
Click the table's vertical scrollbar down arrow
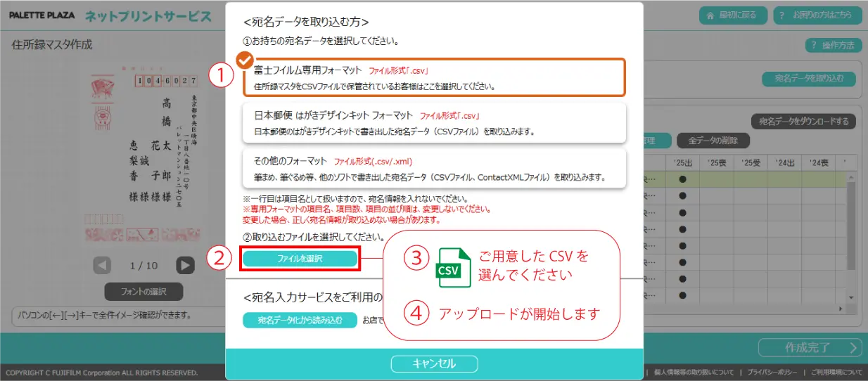(852, 298)
